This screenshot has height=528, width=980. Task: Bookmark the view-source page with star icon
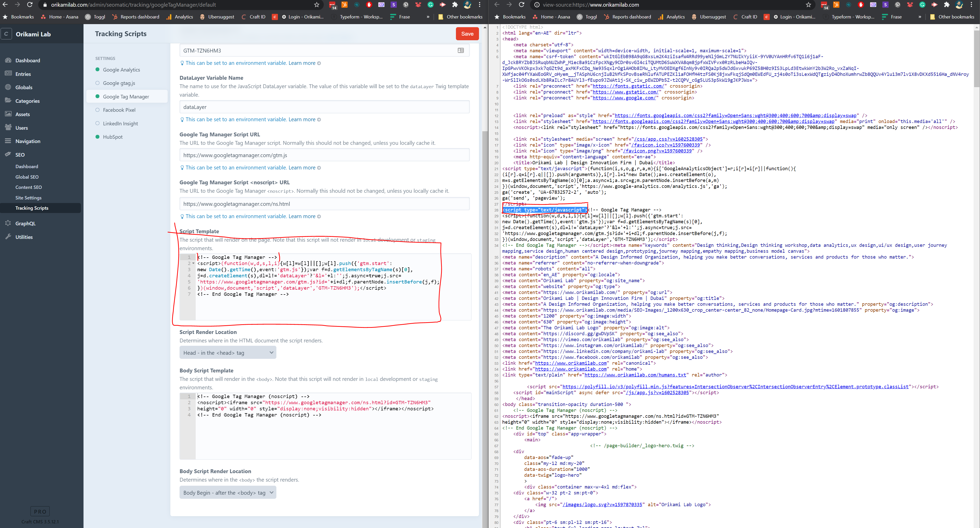(808, 5)
